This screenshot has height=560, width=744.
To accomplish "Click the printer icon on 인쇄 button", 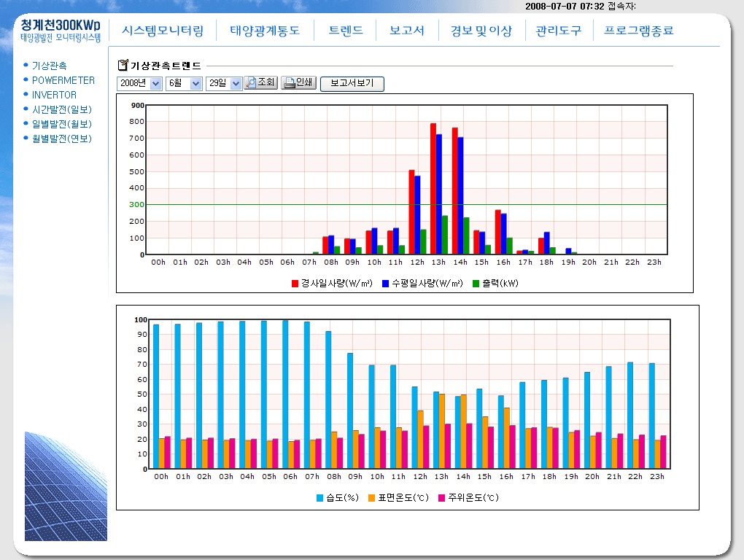I will point(289,83).
